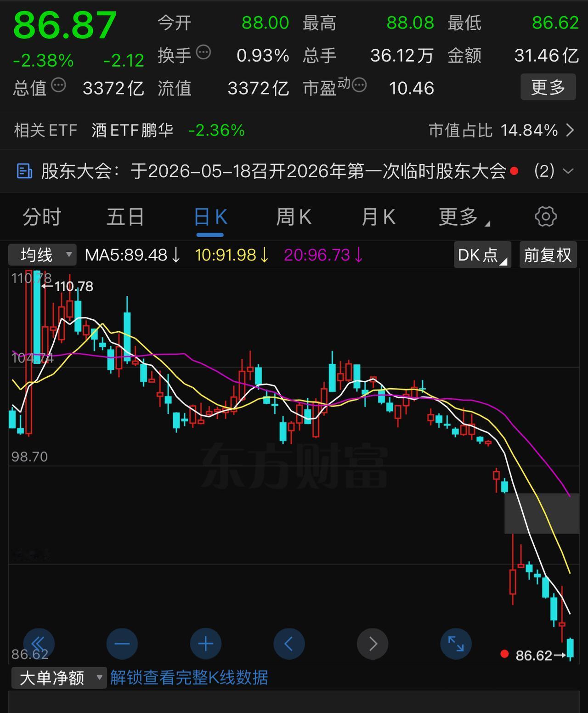Tap the latest cyan candlestick

point(571,648)
